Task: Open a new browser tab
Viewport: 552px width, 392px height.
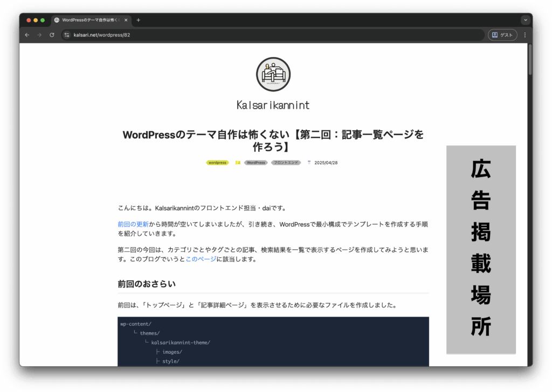Action: [139, 20]
